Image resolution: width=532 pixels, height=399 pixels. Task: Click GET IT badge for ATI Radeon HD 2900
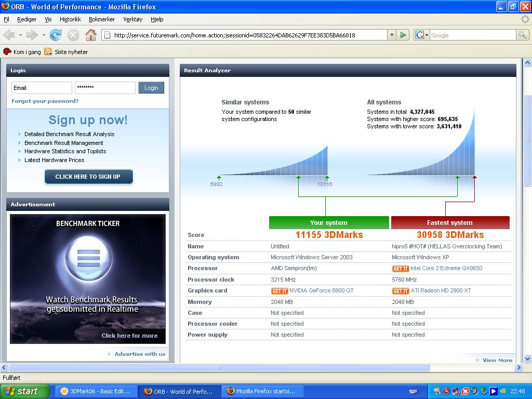click(401, 291)
